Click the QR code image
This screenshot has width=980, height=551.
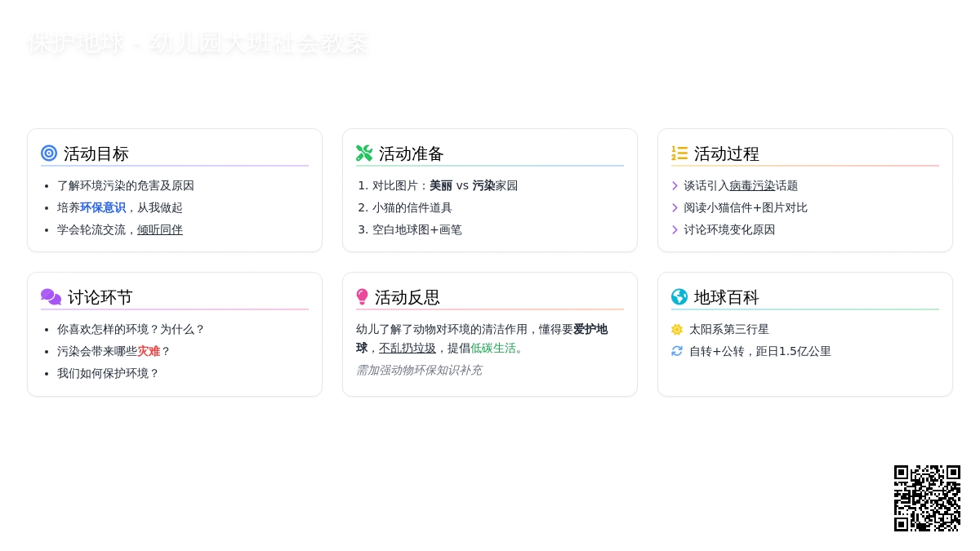point(927,498)
